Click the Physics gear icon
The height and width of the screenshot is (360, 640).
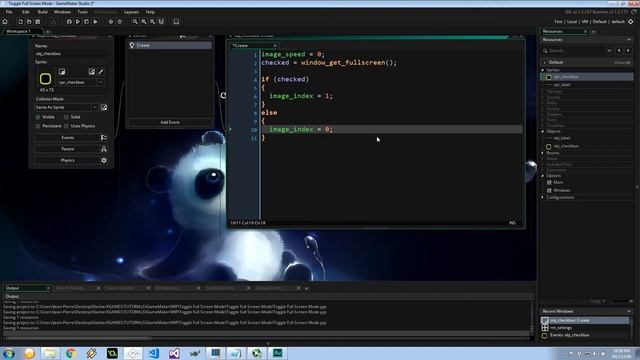click(104, 160)
